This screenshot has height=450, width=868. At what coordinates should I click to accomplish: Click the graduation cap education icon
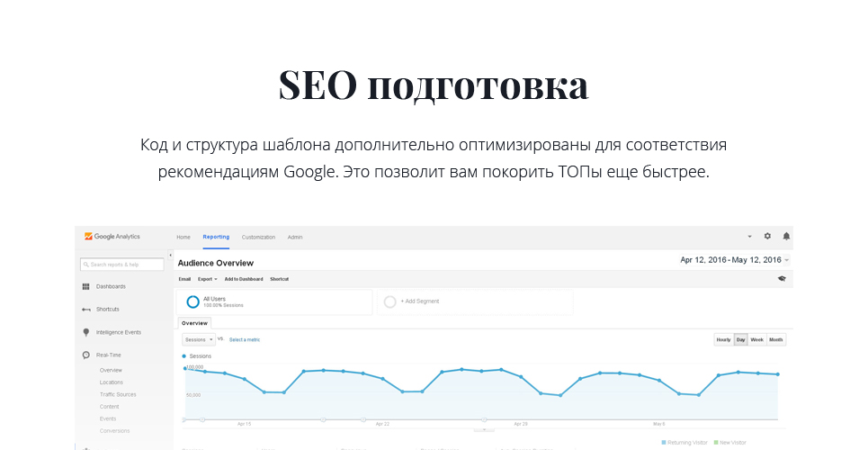[x=782, y=279]
